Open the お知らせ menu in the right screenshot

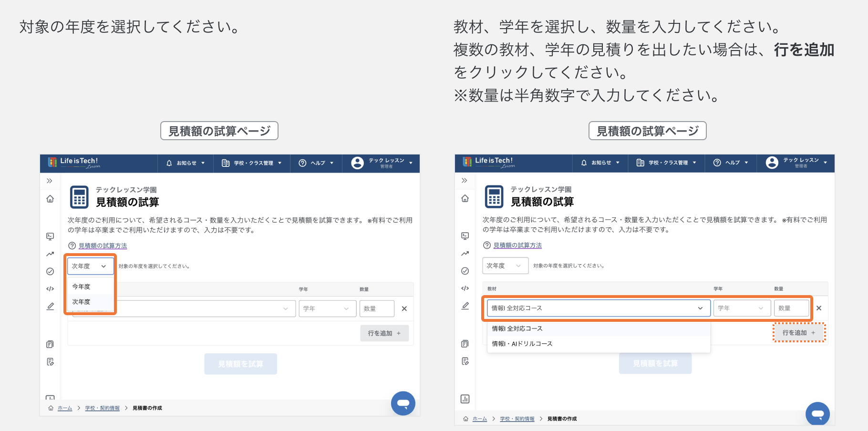point(600,163)
